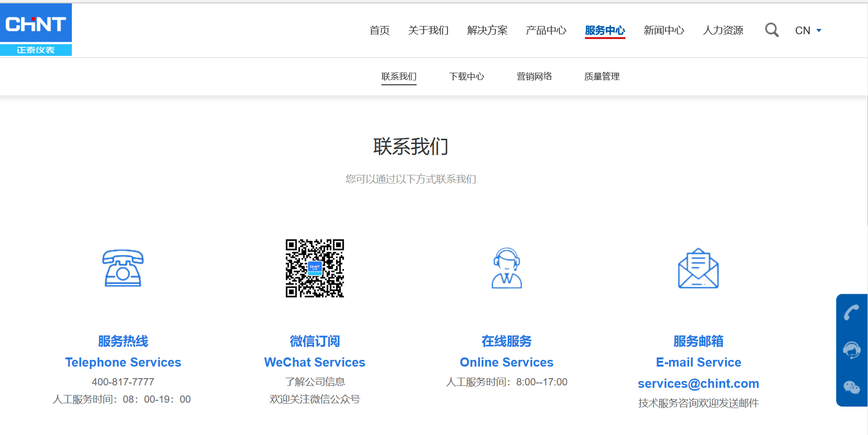
Task: Click the Telephone Services heading
Action: 123,362
